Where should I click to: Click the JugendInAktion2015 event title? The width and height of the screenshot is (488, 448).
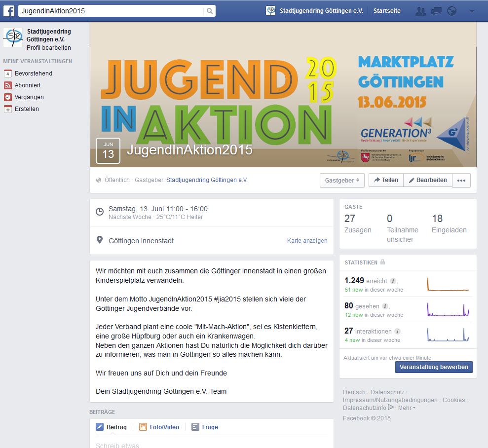tap(189, 150)
